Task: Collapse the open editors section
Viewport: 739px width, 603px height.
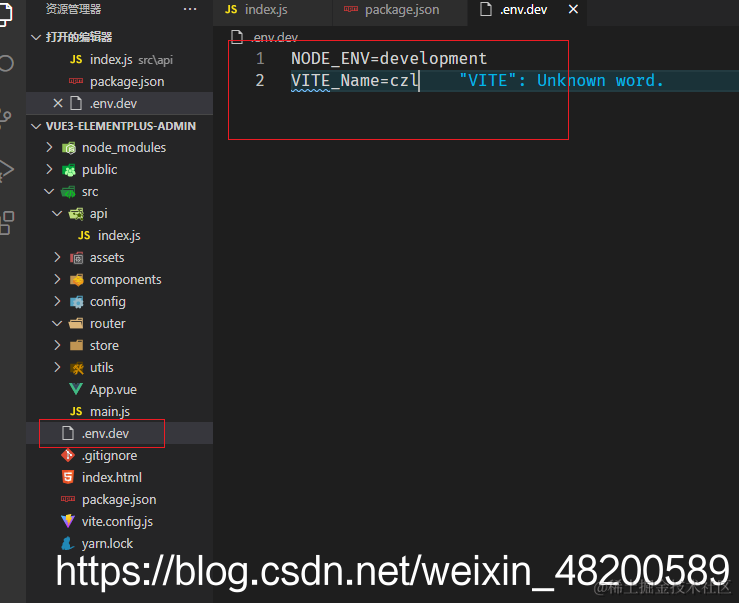Action: pos(36,37)
